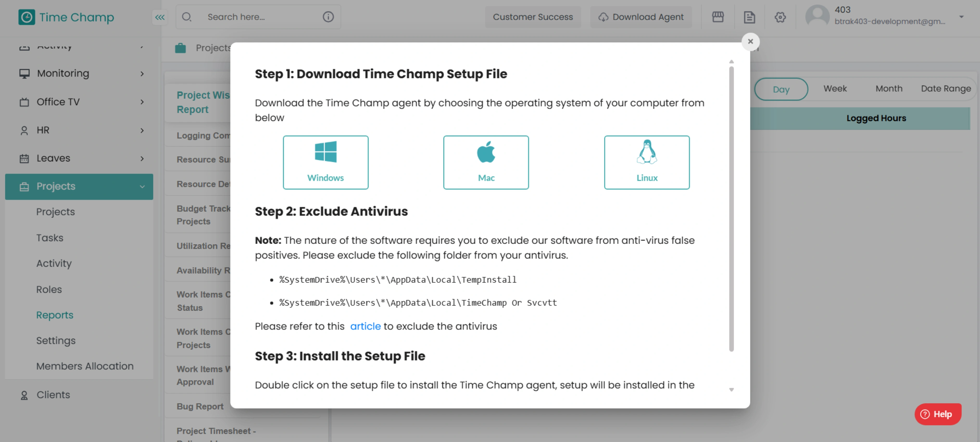Open the settings gear icon
Viewport: 980px width, 442px height.
point(780,17)
